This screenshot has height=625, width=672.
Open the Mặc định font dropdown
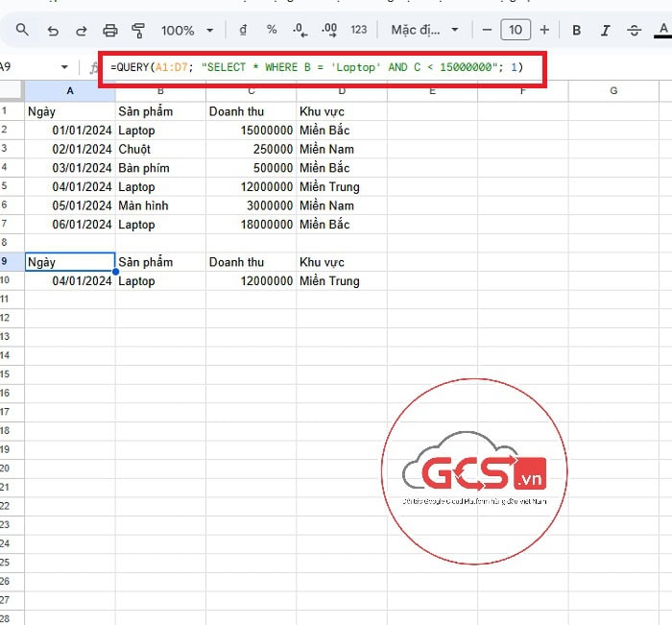pyautogui.click(x=425, y=31)
